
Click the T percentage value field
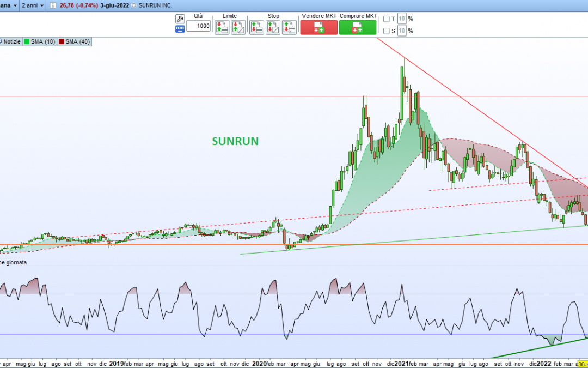[x=402, y=19]
